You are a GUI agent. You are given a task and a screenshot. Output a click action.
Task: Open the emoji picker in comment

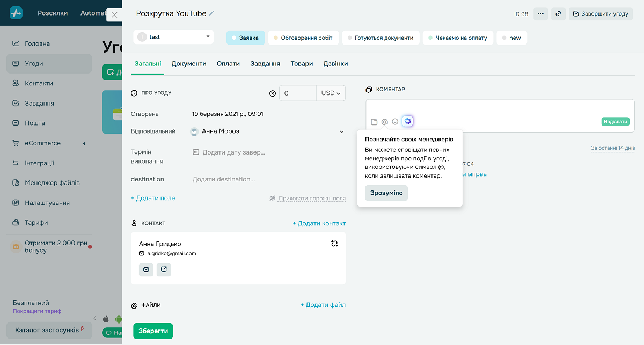[x=395, y=122]
